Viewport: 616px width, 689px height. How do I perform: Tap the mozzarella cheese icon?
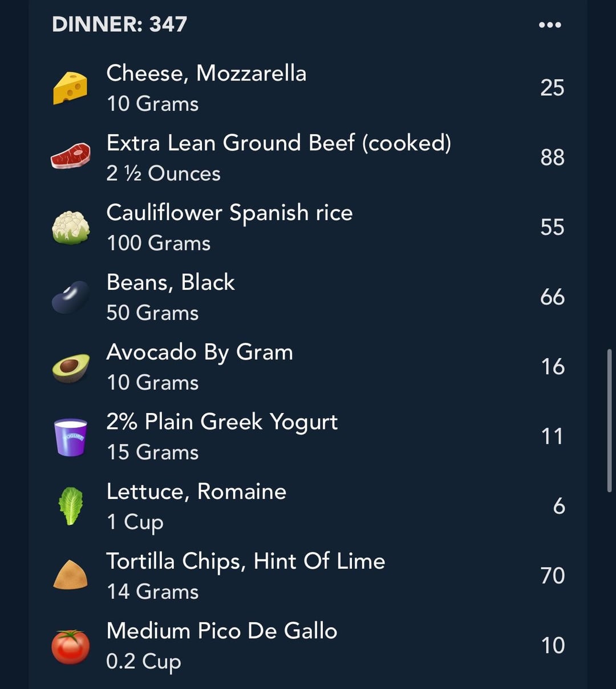[x=70, y=88]
